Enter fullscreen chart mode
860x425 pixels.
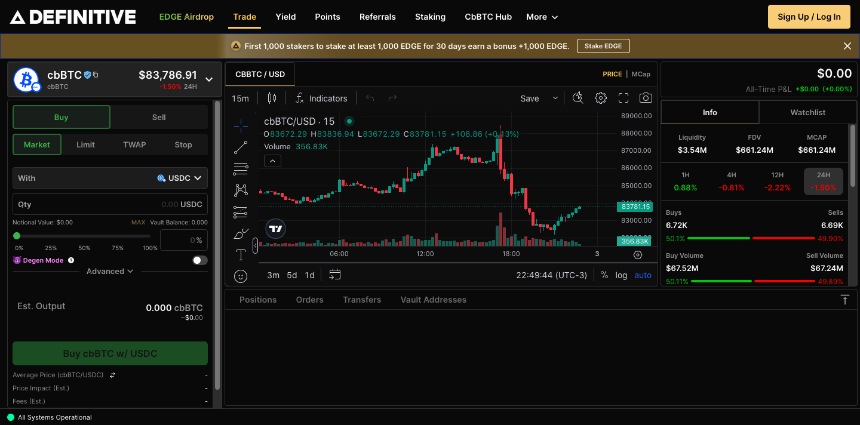[623, 98]
